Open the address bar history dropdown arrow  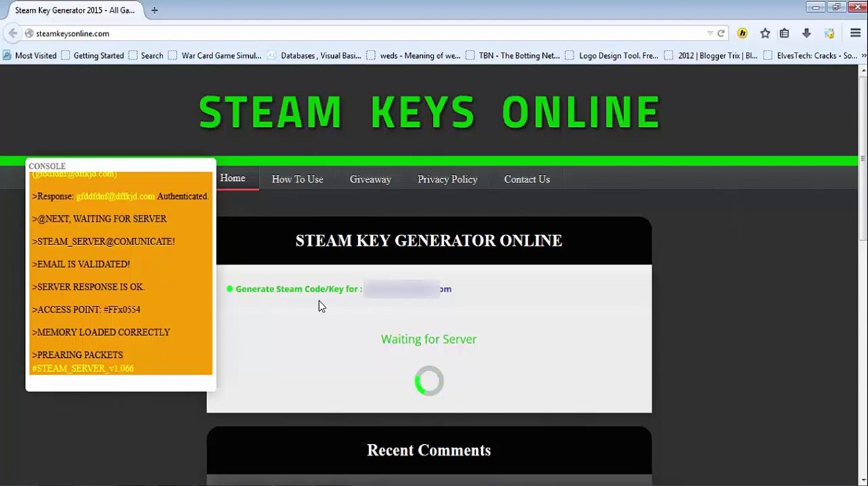[x=710, y=33]
